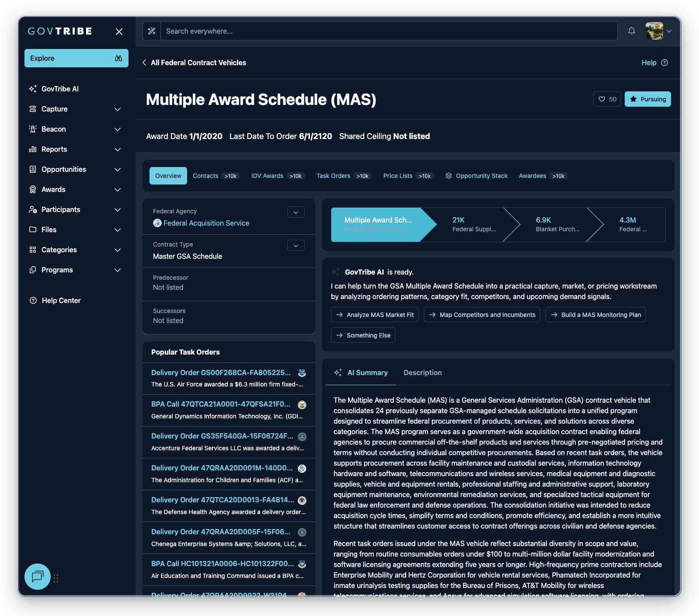Click the Categories grid icon
699x616 pixels.
point(33,250)
